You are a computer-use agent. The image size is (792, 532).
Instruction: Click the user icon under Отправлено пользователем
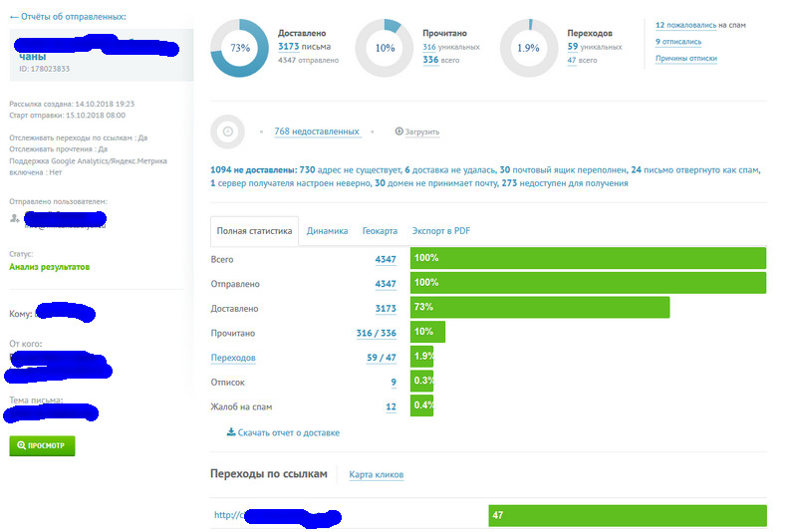point(15,218)
